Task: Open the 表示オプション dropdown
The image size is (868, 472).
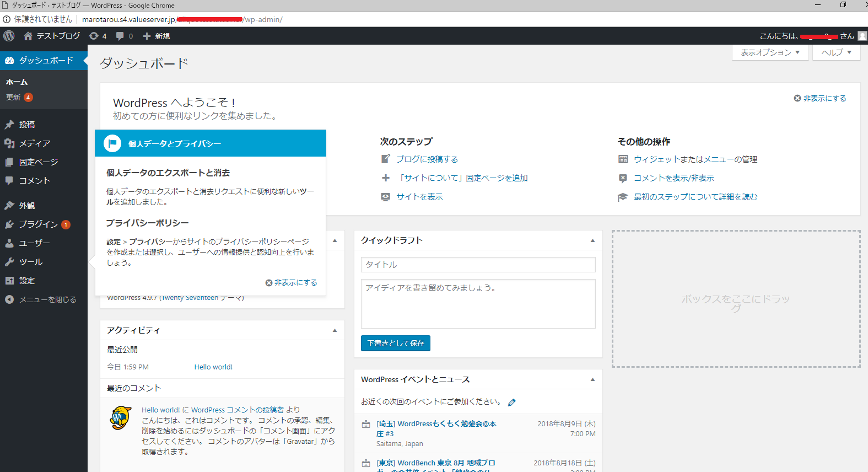Action: click(770, 52)
